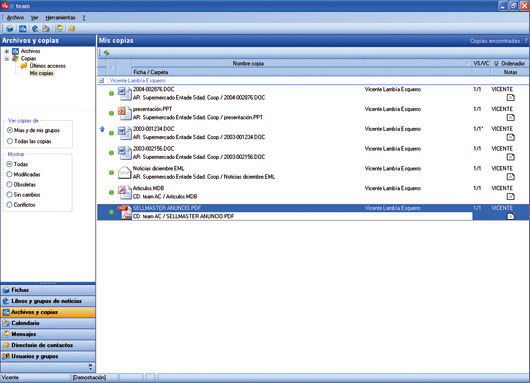Click the envelope icon of Noticias diciembre.EML
Viewport: 530px width, 383px height.
point(124,173)
